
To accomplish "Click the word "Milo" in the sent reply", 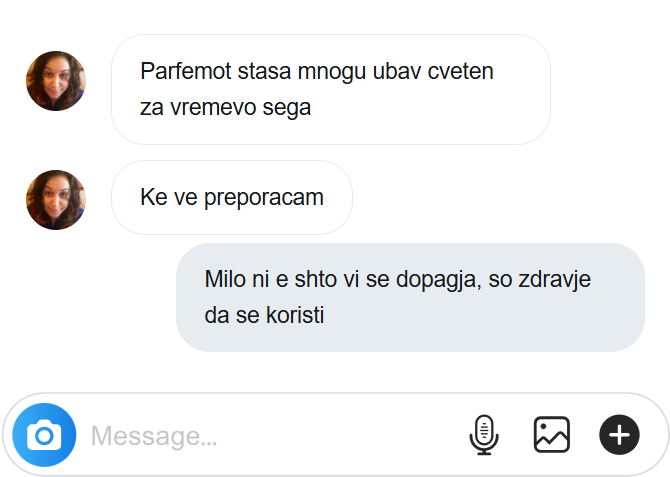I will tap(224, 279).
